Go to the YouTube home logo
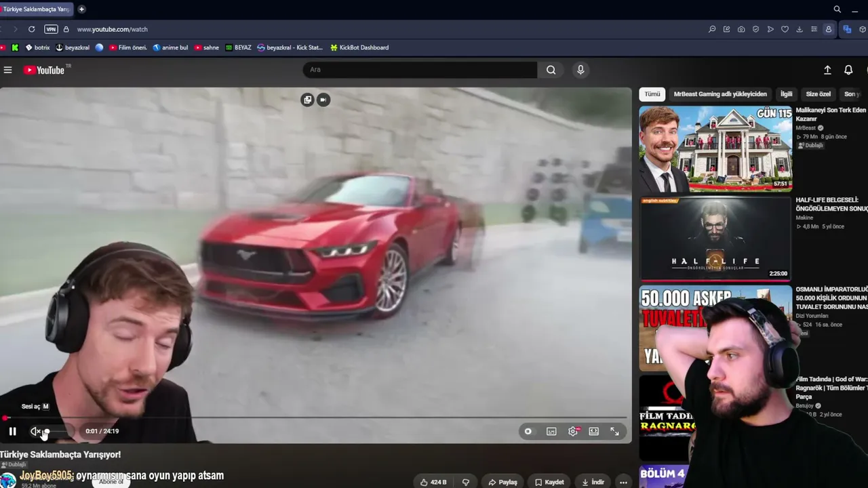The image size is (868, 488). [x=44, y=70]
